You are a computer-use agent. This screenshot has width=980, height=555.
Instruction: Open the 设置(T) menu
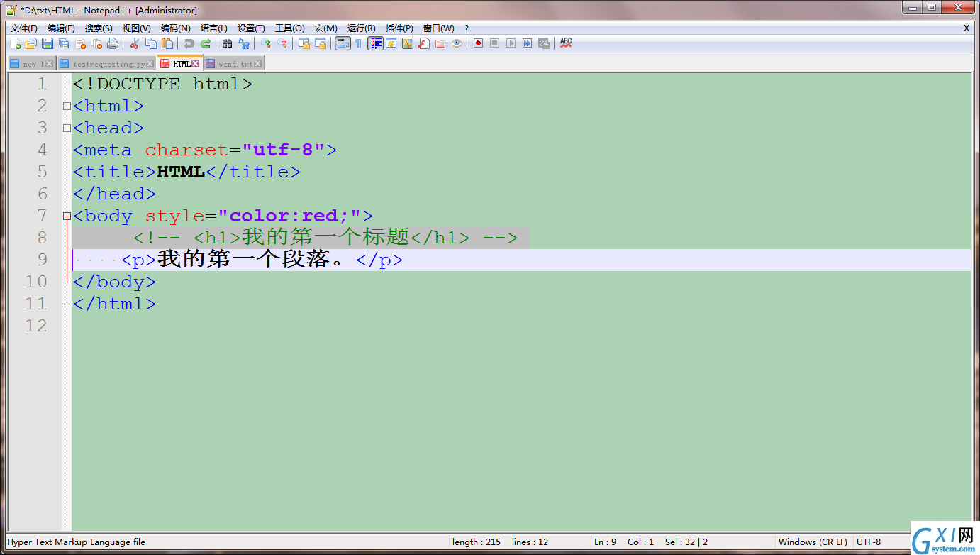pyautogui.click(x=251, y=28)
